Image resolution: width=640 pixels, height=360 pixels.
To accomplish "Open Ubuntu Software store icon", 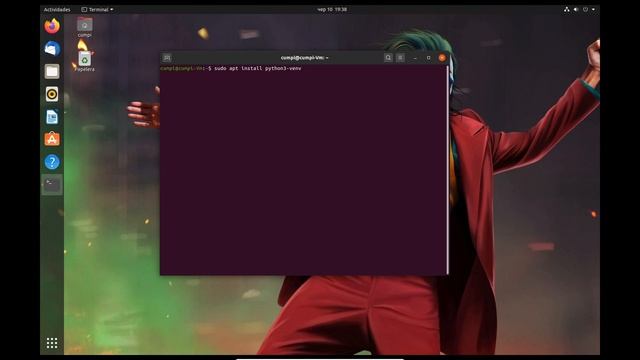I will point(52,139).
